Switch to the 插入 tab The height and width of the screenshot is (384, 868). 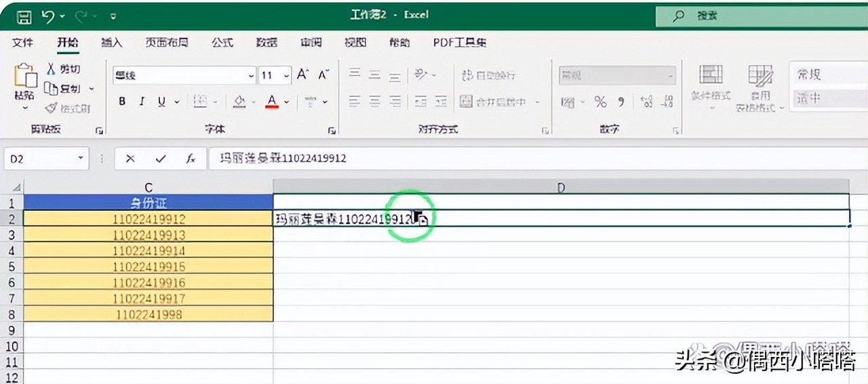click(x=111, y=42)
